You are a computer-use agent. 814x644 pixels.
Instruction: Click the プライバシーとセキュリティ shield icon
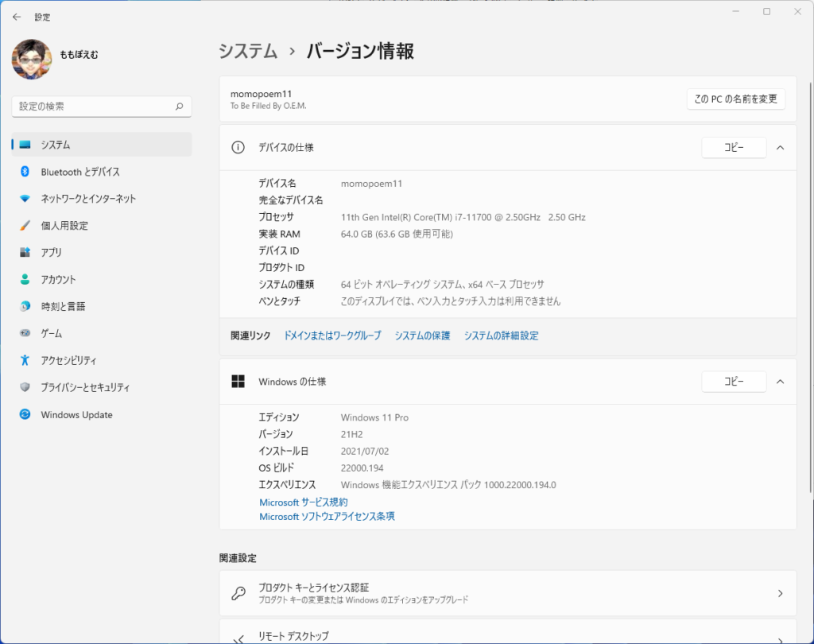click(25, 387)
